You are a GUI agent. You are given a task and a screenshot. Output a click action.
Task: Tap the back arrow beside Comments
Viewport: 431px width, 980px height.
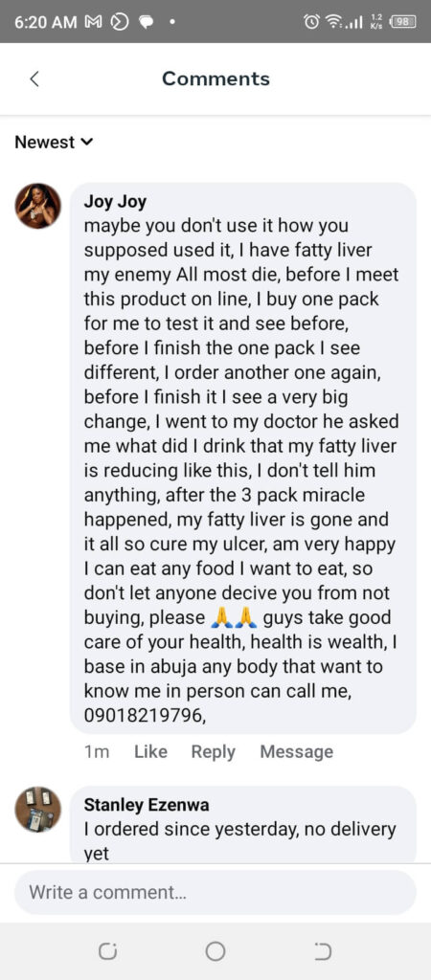(x=34, y=78)
